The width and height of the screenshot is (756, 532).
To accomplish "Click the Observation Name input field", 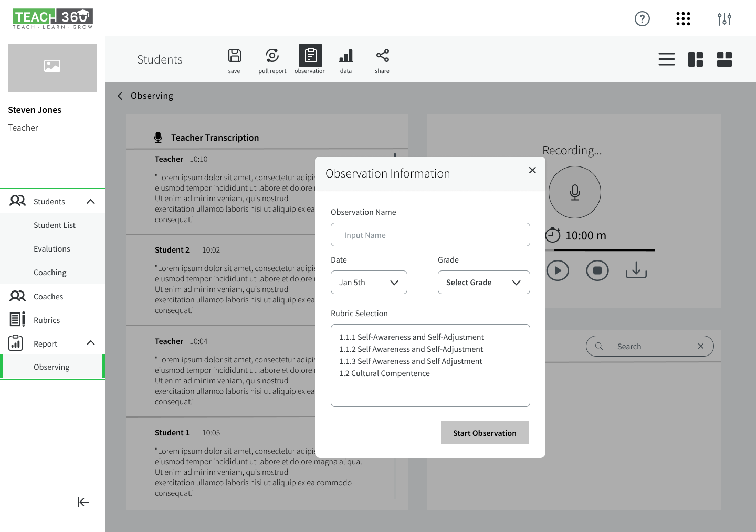I will click(x=430, y=235).
